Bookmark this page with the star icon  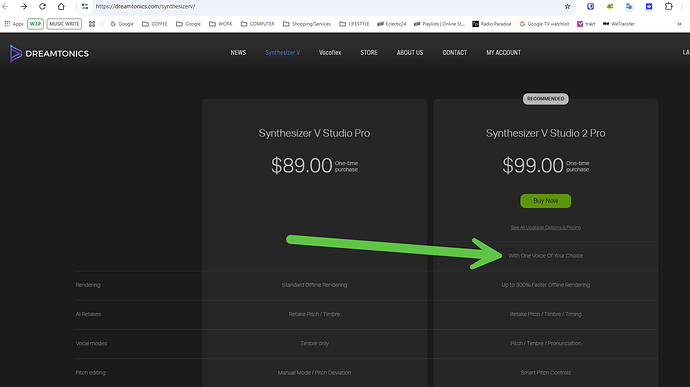pos(568,7)
